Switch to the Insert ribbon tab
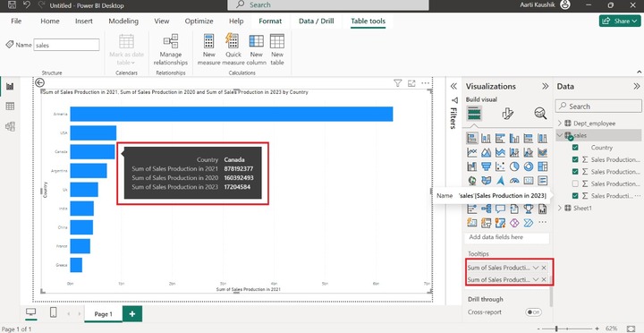This screenshot has width=644, height=333. (84, 21)
